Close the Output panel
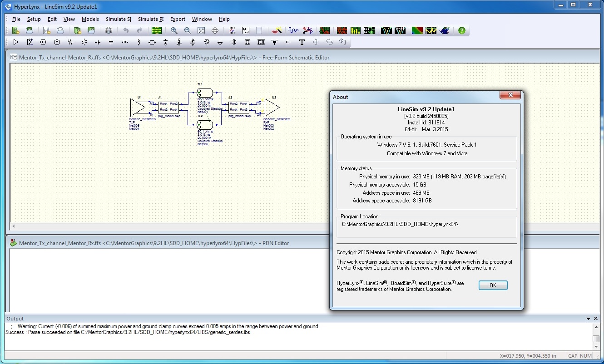 pyautogui.click(x=596, y=319)
